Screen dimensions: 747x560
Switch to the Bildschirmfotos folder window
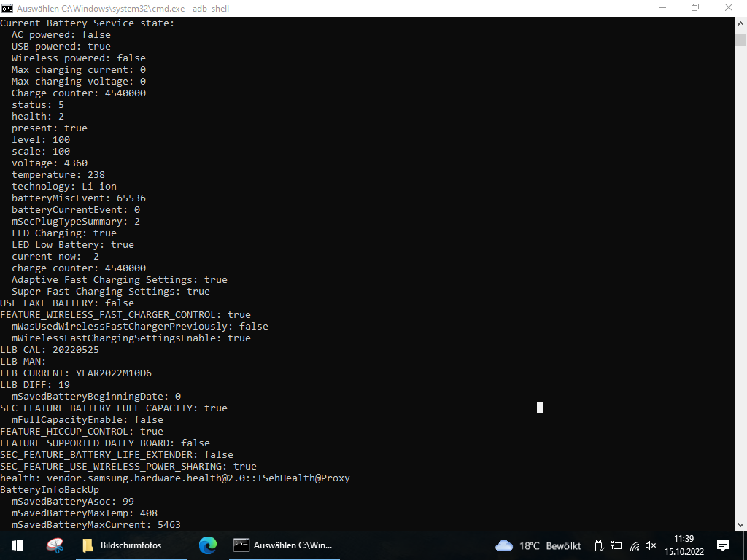pyautogui.click(x=121, y=545)
